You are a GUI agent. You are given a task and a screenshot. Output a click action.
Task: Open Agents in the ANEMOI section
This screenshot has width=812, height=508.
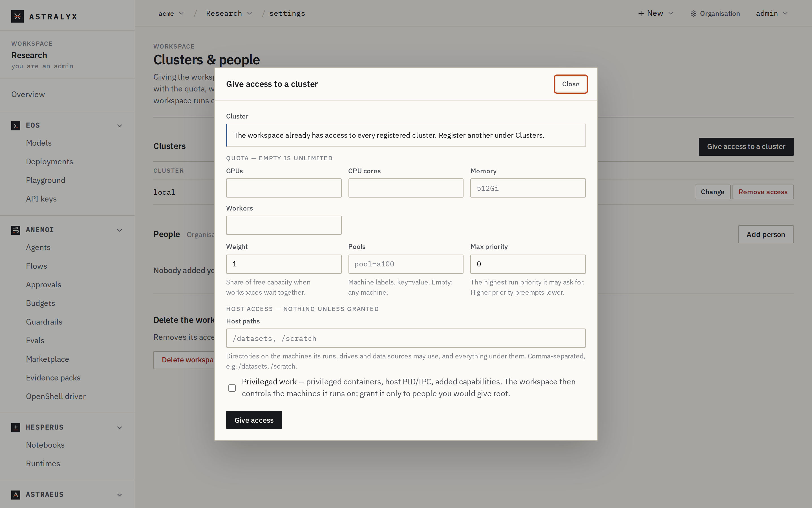(38, 248)
